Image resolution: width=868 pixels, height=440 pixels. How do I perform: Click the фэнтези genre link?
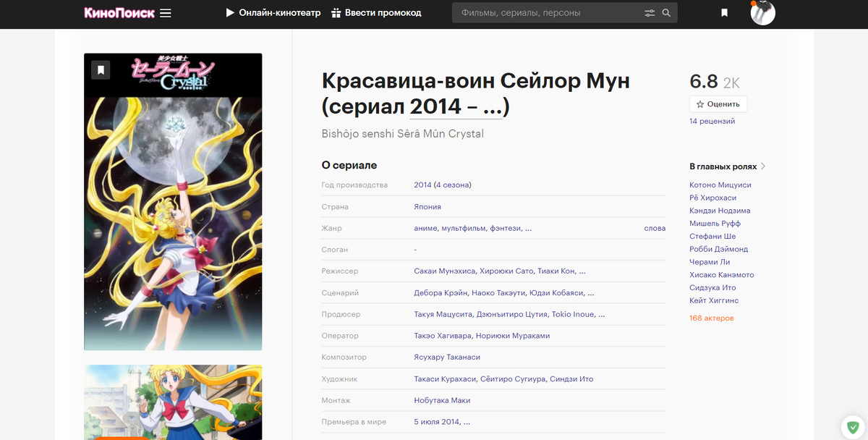coord(505,228)
